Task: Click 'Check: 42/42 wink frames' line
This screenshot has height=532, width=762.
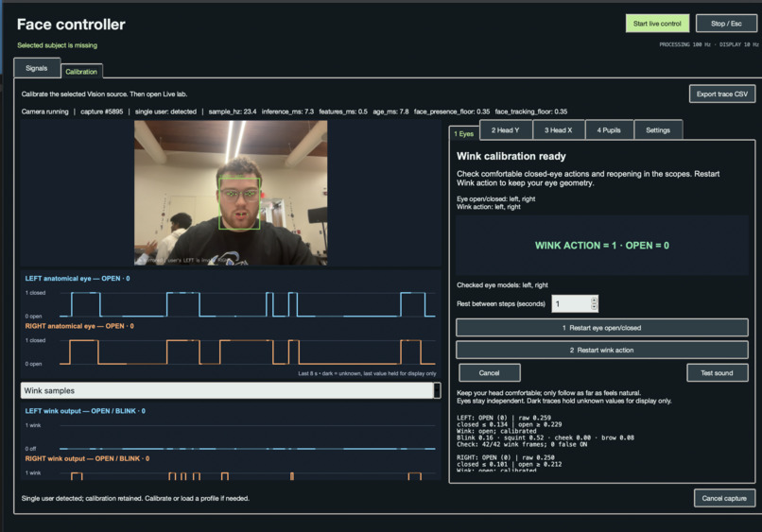Action: 522,444
